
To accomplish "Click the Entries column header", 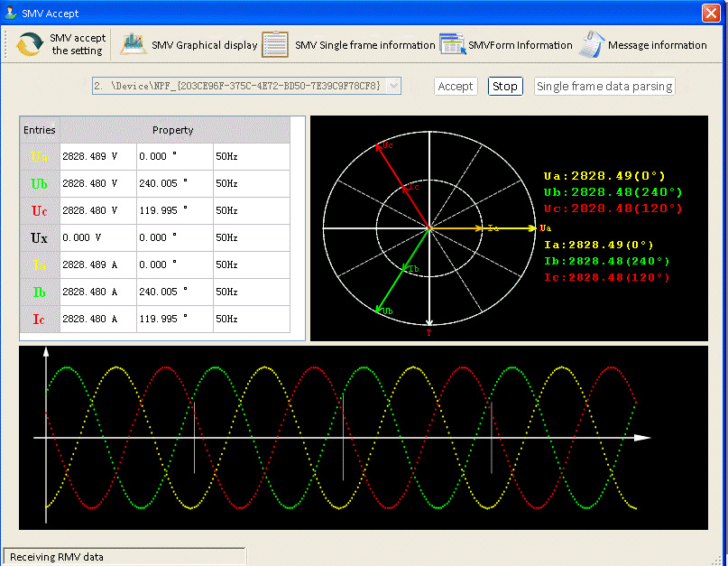I will coord(39,130).
